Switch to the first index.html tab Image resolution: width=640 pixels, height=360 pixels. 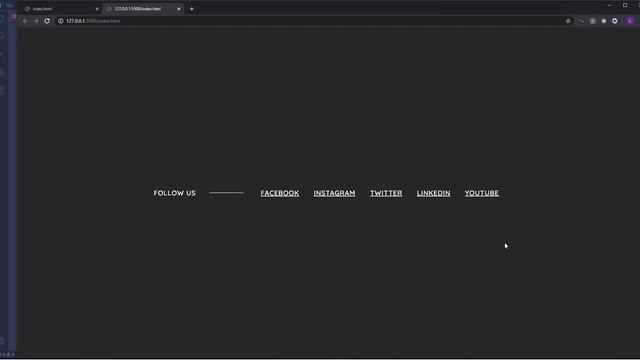[x=61, y=9]
